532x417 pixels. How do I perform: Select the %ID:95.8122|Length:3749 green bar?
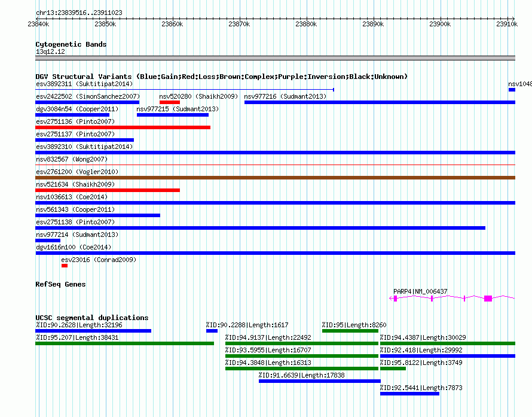pyautogui.click(x=393, y=369)
